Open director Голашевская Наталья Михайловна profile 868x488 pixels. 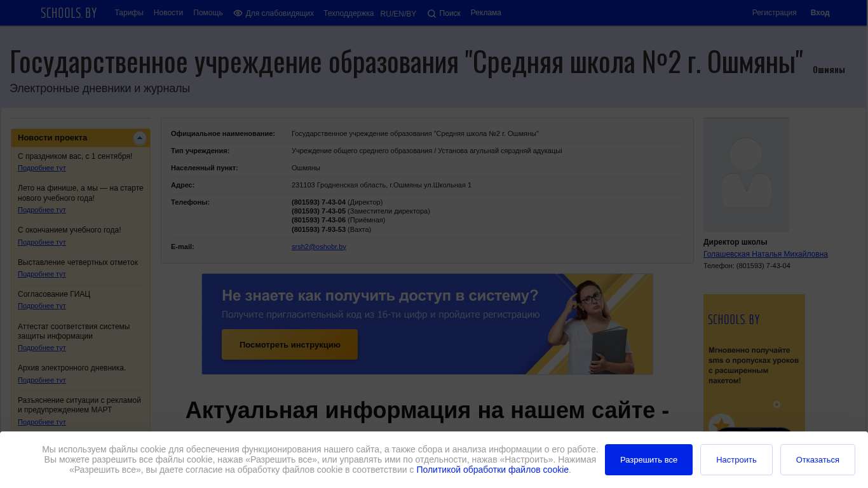766,254
